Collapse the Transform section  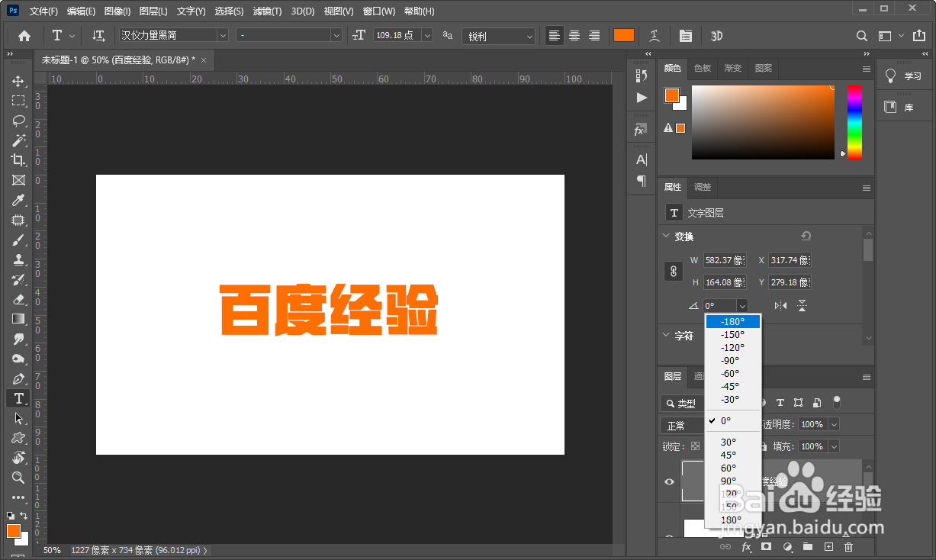tap(666, 237)
